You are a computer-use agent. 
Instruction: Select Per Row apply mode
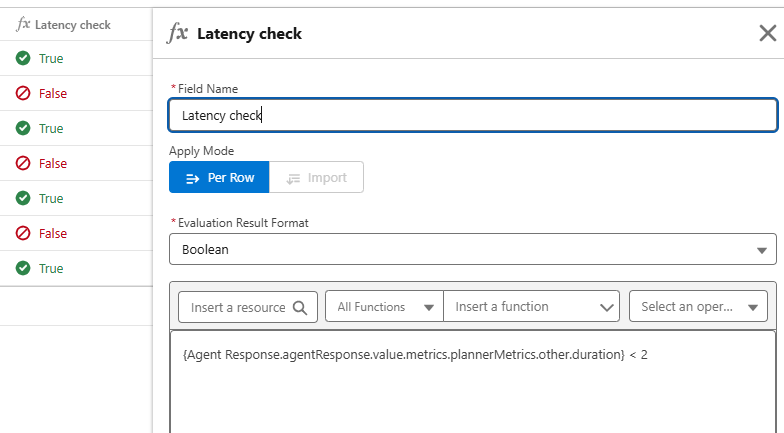tap(219, 178)
